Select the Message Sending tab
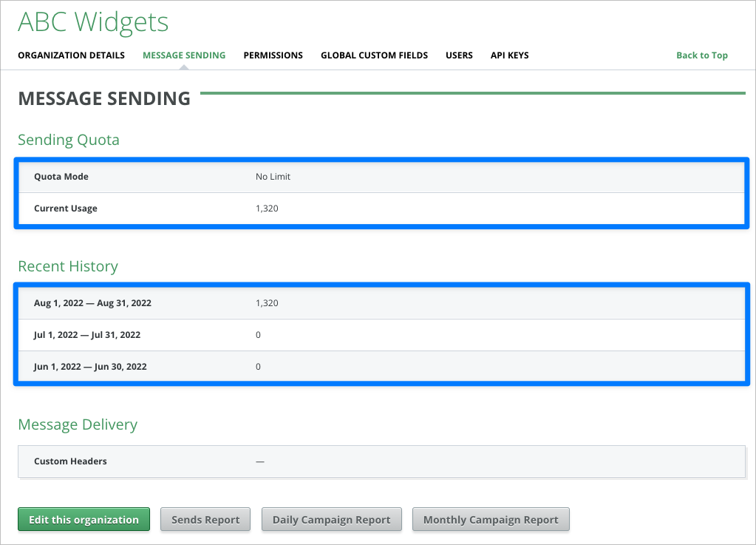 tap(184, 55)
